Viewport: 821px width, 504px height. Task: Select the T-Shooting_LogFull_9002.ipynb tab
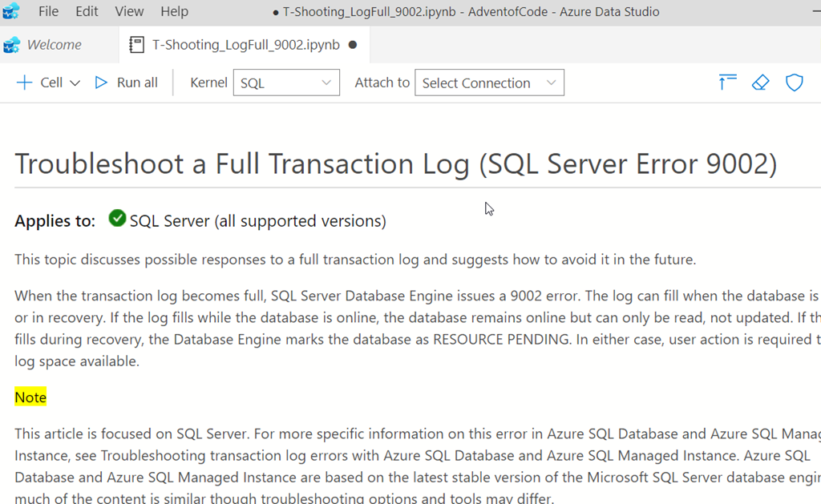tap(245, 45)
